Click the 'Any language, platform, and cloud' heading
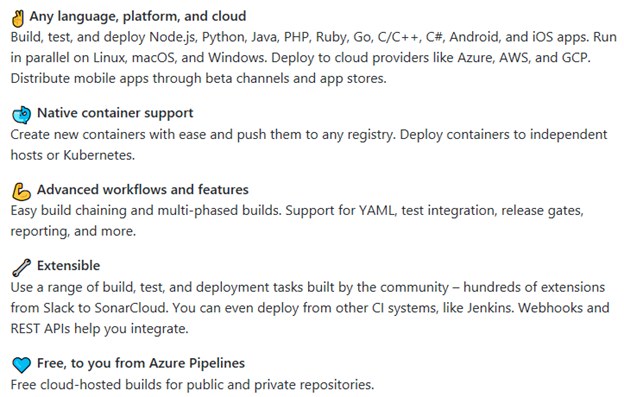Image resolution: width=624 pixels, height=397 pixels. (x=138, y=16)
